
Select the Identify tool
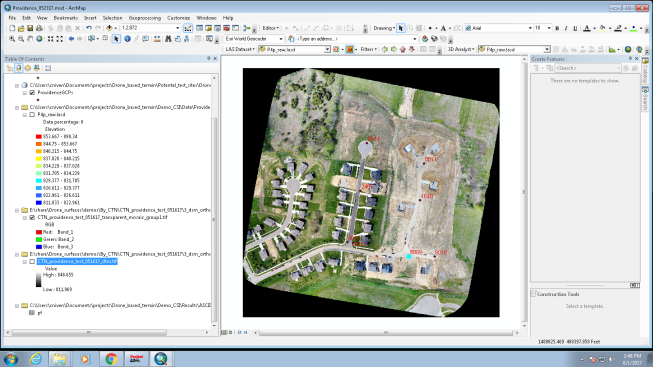[127, 39]
